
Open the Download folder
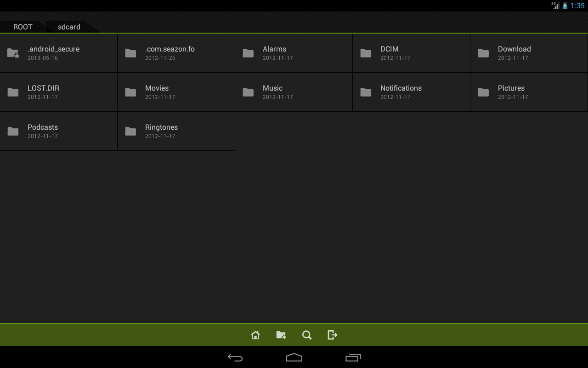point(529,53)
